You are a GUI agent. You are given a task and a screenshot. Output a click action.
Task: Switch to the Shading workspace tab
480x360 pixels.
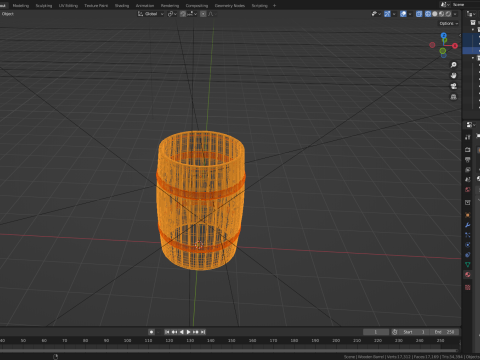tap(122, 6)
